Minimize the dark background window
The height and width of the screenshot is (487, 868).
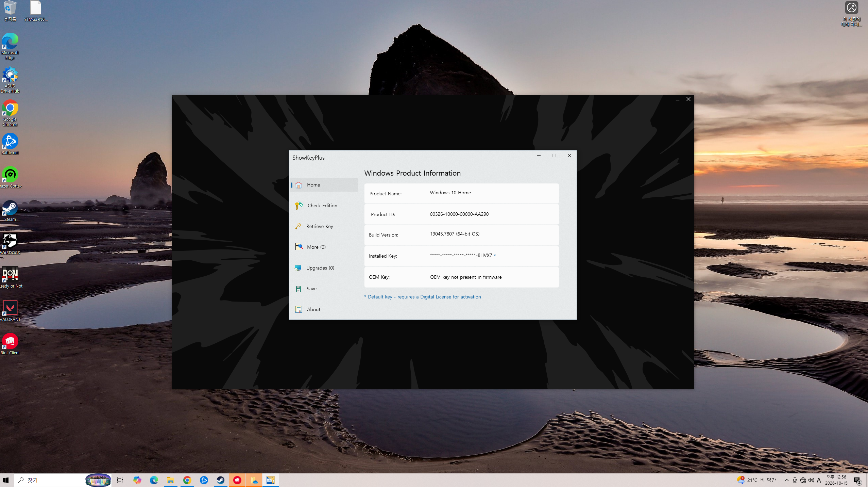pos(677,99)
